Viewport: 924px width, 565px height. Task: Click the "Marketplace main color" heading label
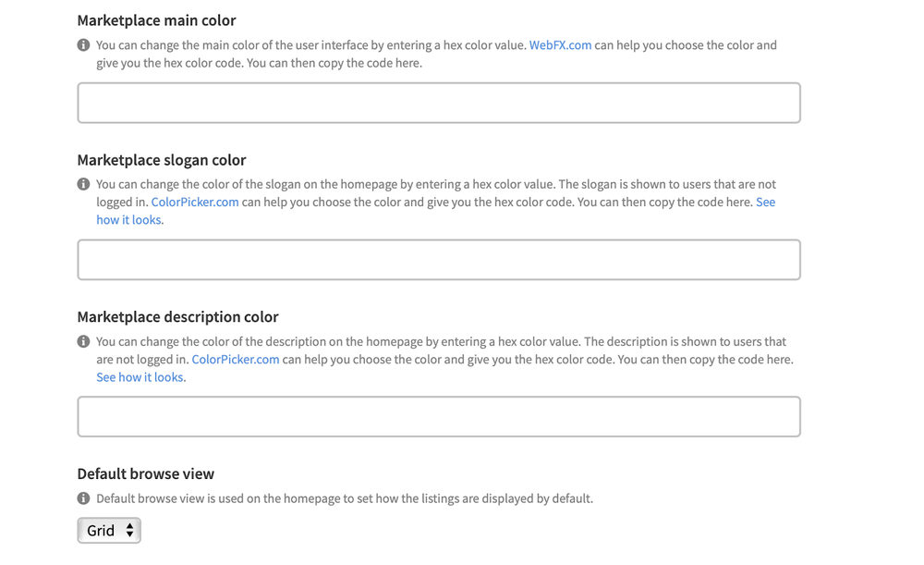156,20
